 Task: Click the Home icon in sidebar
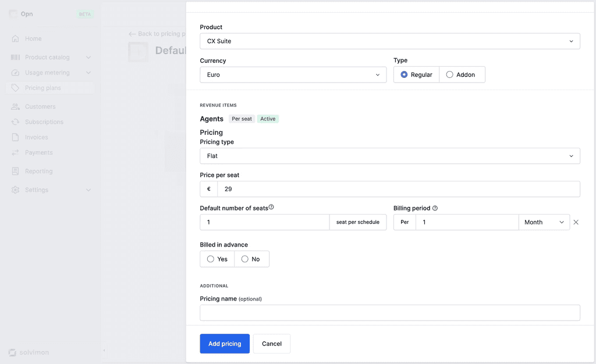(15, 39)
